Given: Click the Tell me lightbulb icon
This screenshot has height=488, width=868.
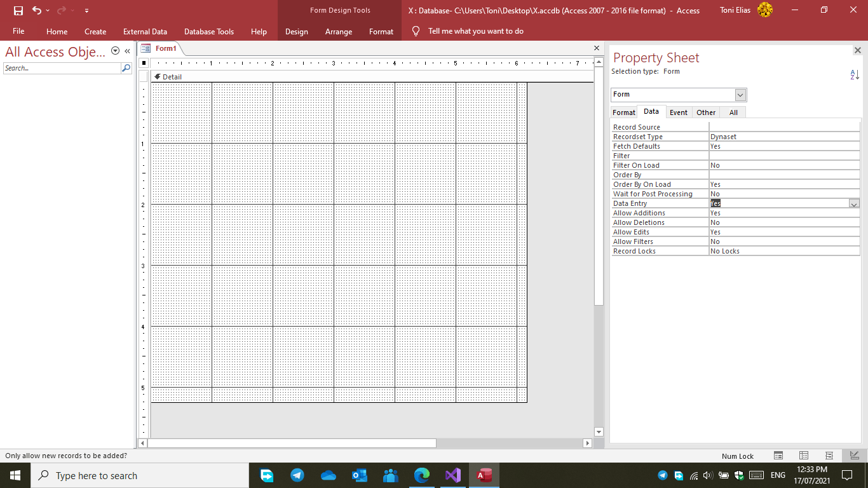Looking at the screenshot, I should tap(416, 31).
